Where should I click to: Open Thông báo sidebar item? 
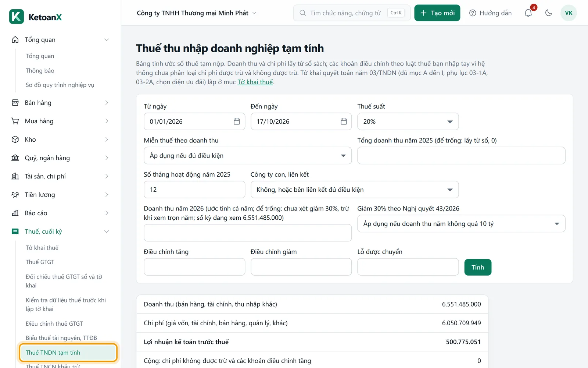coord(40,71)
